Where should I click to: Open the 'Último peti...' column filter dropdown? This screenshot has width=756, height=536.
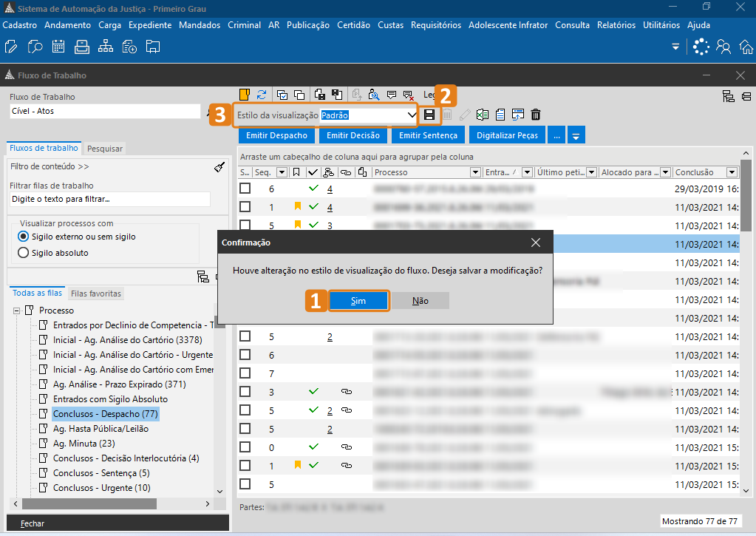(592, 172)
